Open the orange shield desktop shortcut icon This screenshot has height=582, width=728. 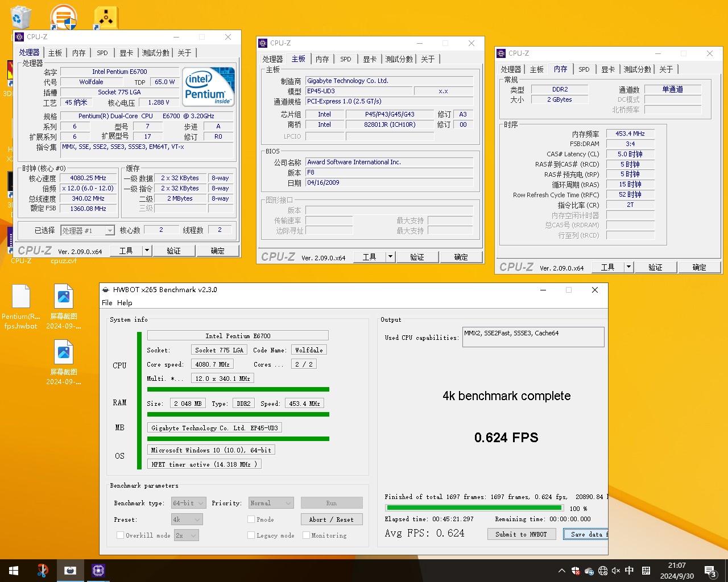click(63, 17)
